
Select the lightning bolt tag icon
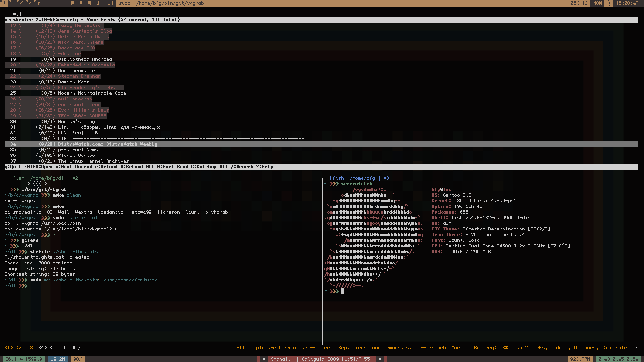[x=30, y=3]
